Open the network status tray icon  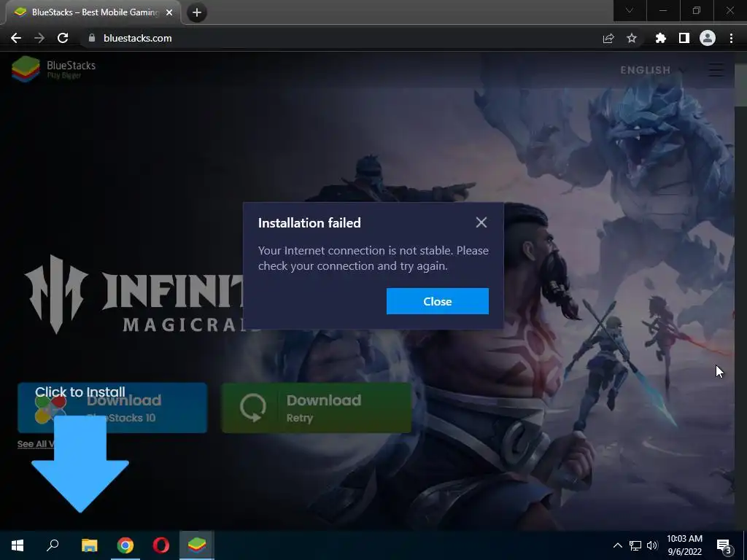point(635,545)
